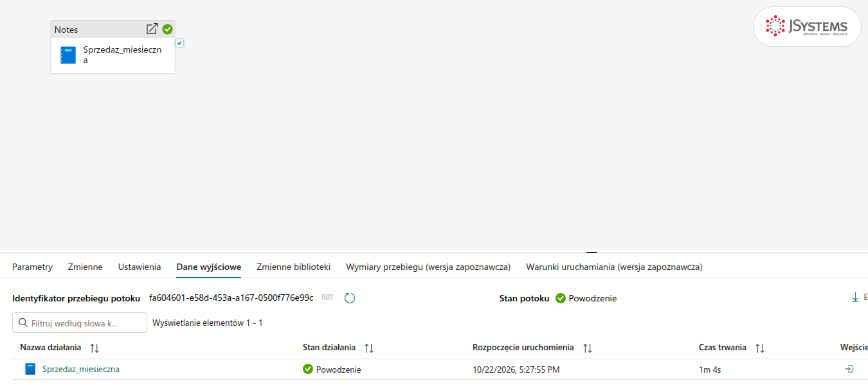Show Wymiary przebiegu (wersja zapoznawcza) tab
Viewport: 868px width, 392px height.
[x=428, y=267]
